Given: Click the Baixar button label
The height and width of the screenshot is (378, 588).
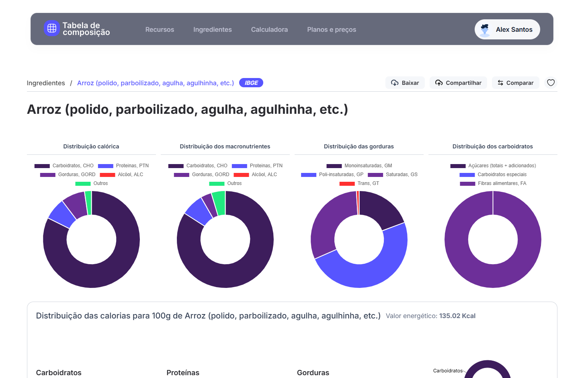Looking at the screenshot, I should coord(410,83).
